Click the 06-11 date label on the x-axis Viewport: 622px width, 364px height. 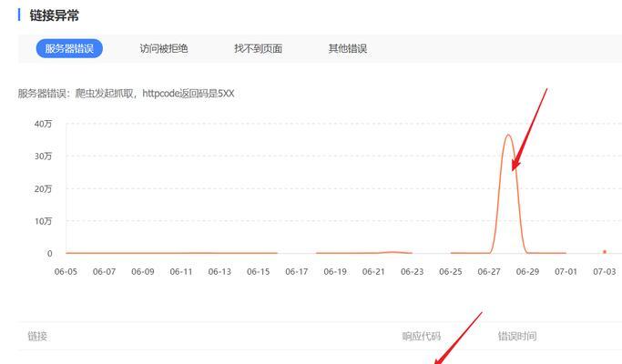(x=181, y=271)
